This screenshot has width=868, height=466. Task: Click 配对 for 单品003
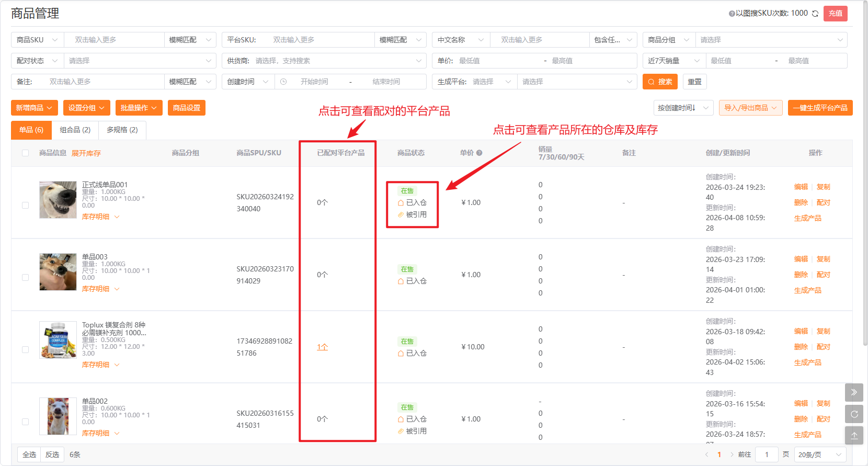(824, 275)
